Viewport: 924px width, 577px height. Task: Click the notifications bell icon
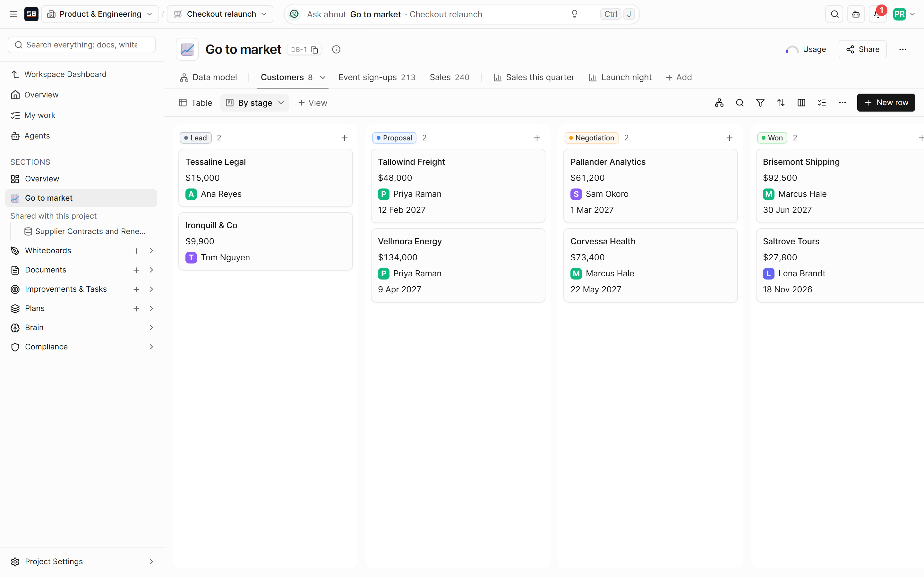(877, 14)
